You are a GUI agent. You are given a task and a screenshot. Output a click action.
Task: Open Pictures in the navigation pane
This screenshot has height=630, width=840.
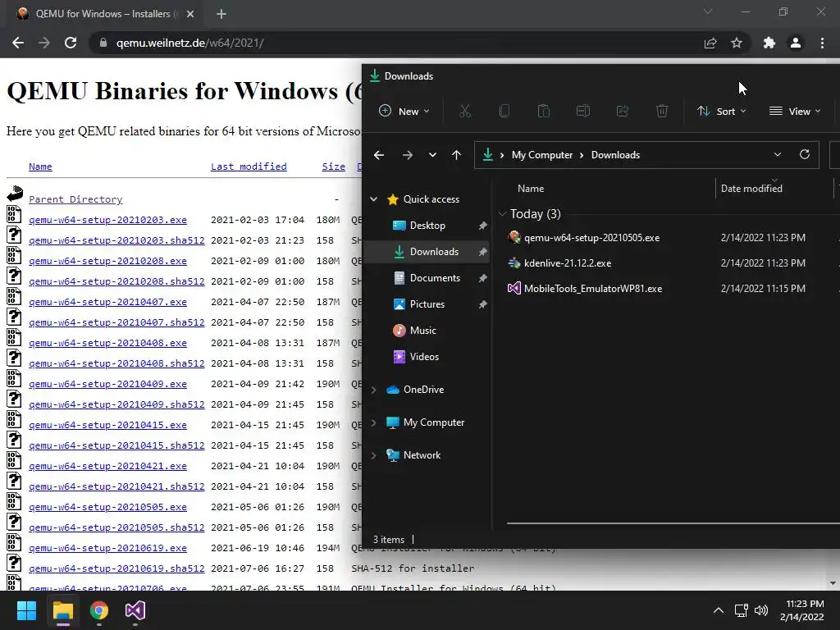pos(427,304)
